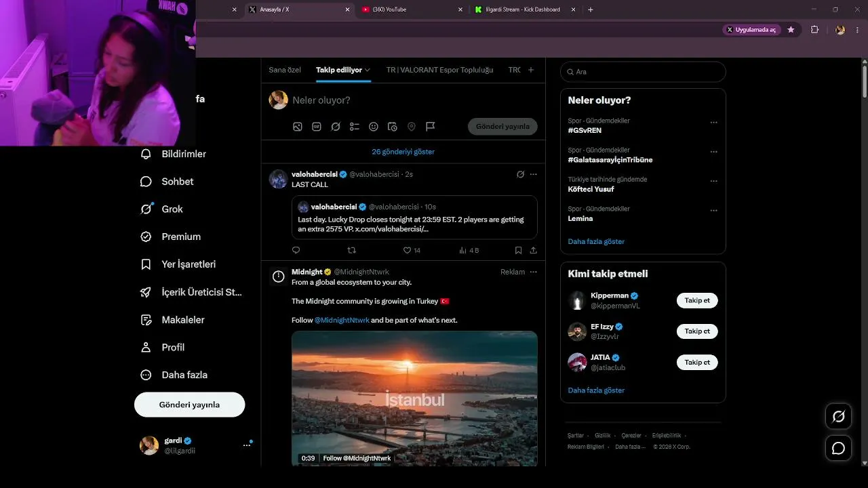Open Bildirimler notifications bell
Viewport: 868px width, 488px height.
(x=146, y=154)
